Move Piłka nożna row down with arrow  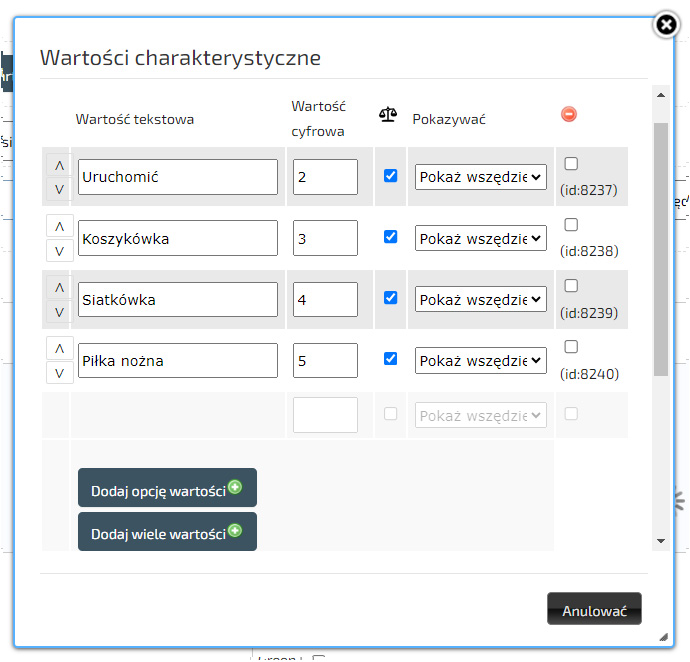[58, 373]
